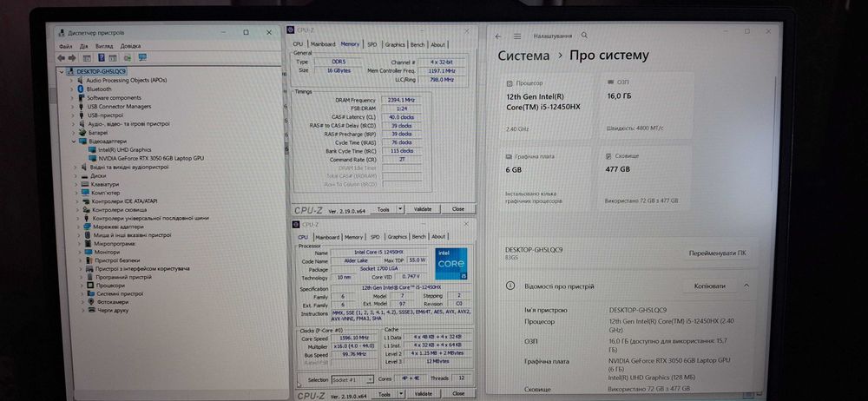Open the Довідка menu in Device Manager
The image size is (868, 401).
coord(131,46)
